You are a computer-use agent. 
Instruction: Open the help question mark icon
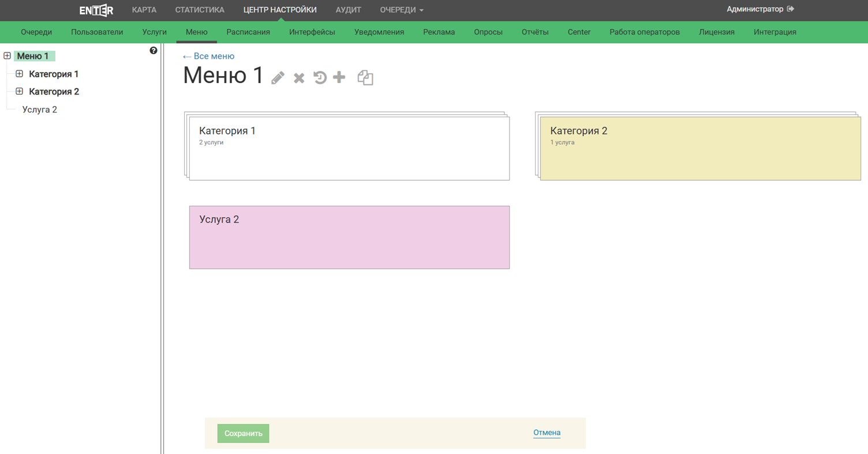154,51
